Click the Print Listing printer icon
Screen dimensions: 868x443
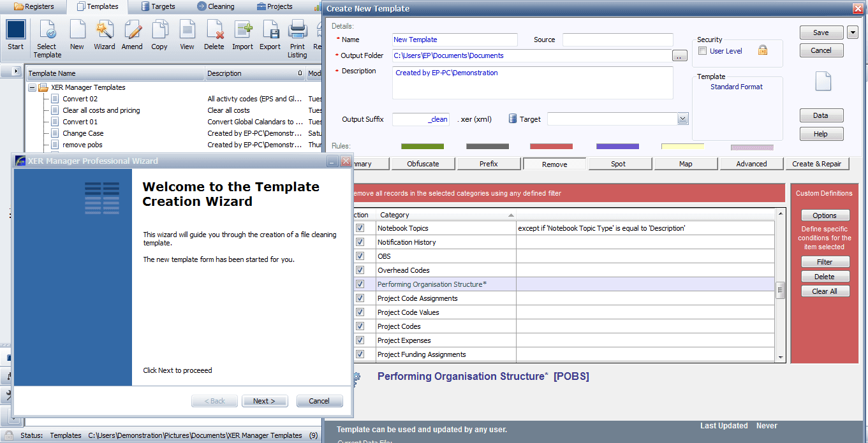pos(298,30)
